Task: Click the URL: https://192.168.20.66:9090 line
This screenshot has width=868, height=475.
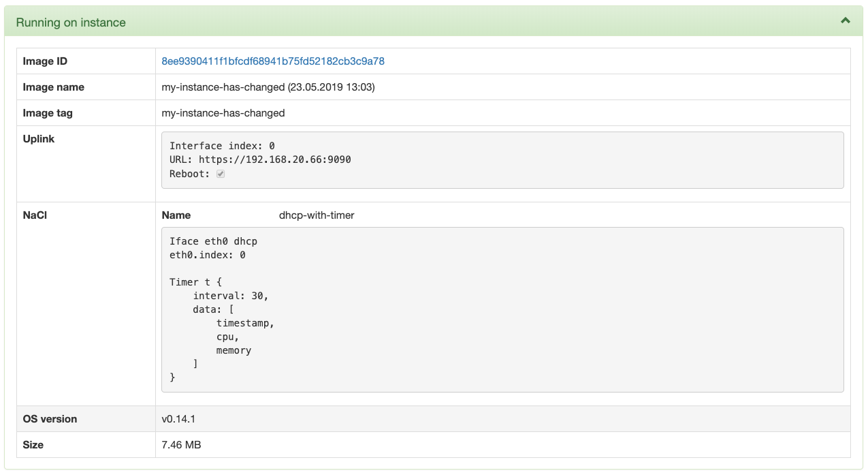Action: point(260,160)
